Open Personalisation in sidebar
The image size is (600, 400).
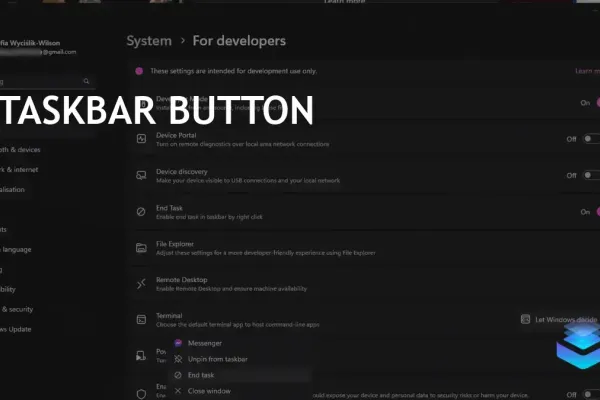click(12, 189)
